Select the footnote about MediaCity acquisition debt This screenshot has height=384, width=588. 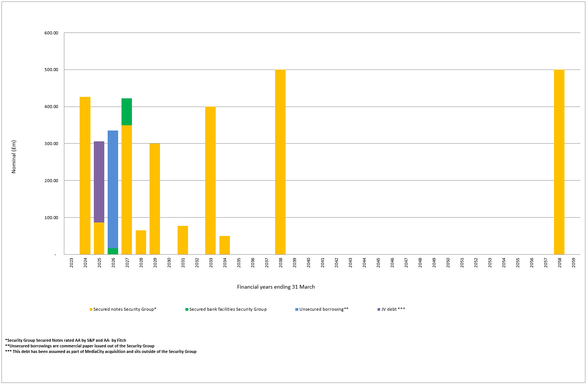101,351
